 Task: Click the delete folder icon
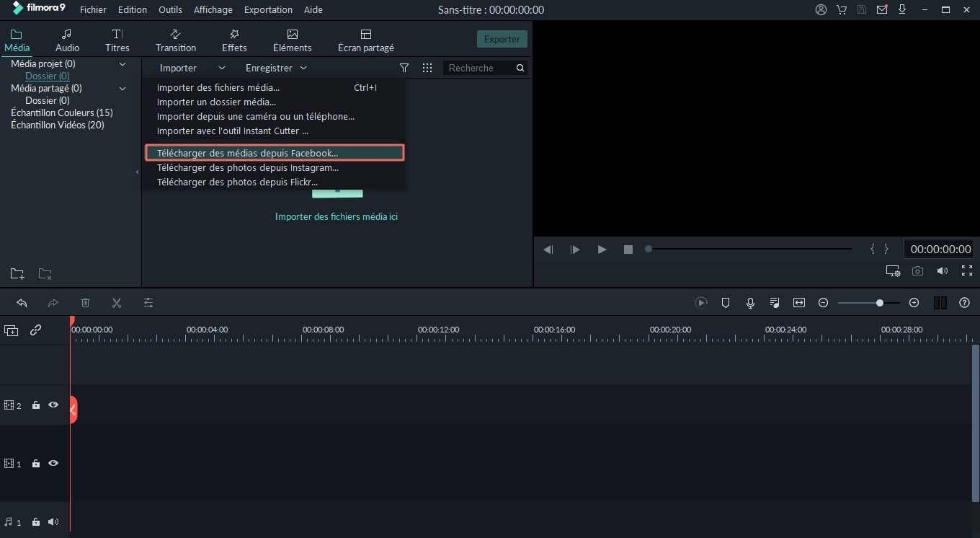45,274
